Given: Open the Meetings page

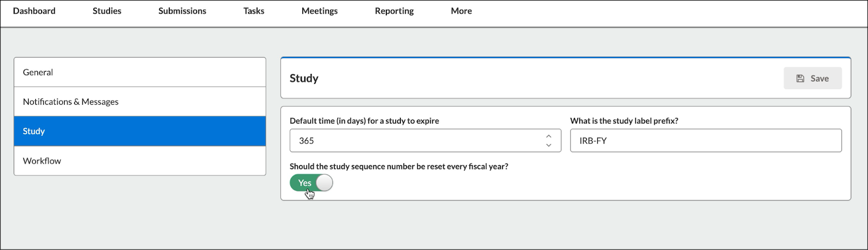Looking at the screenshot, I should point(320,11).
